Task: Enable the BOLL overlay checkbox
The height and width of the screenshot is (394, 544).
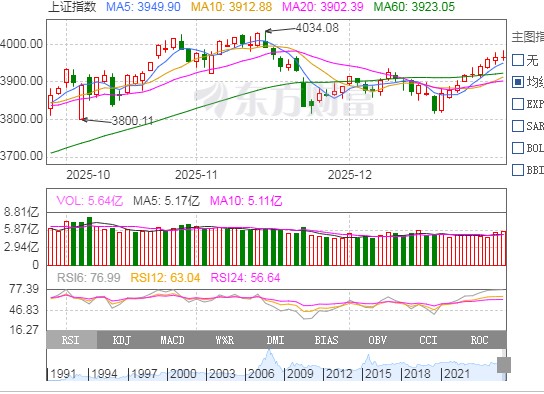Action: click(518, 148)
